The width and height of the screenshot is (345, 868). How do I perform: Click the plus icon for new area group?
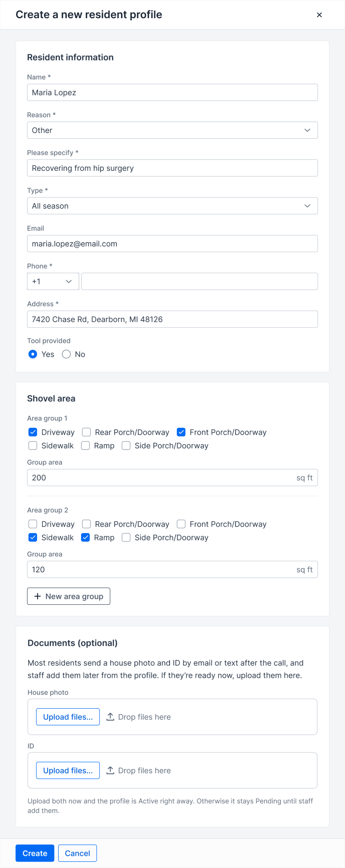coord(38,596)
